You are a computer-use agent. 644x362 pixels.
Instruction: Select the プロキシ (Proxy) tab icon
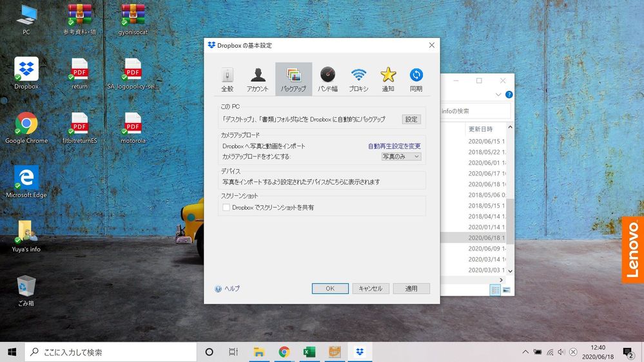[x=358, y=79]
